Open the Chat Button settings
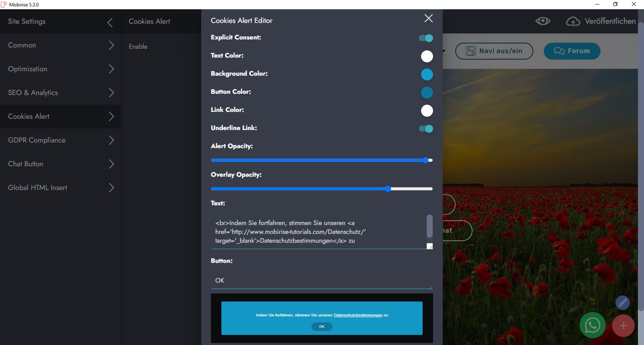The image size is (644, 345). pos(60,164)
